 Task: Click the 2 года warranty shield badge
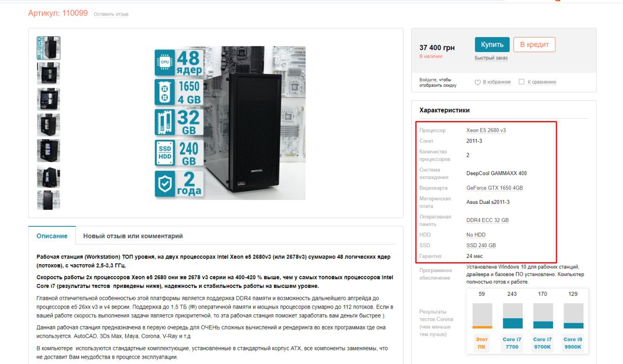pos(178,184)
